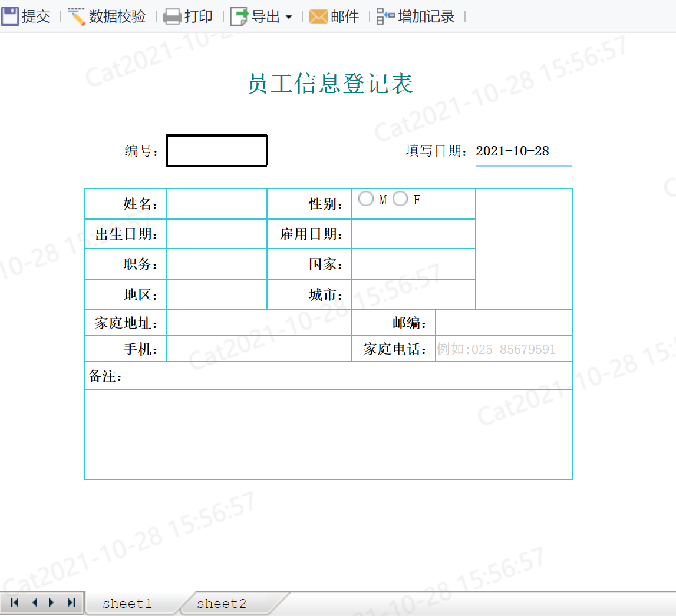The width and height of the screenshot is (676, 616).
Task: Click the 雇用日期 input cell
Action: (x=414, y=234)
